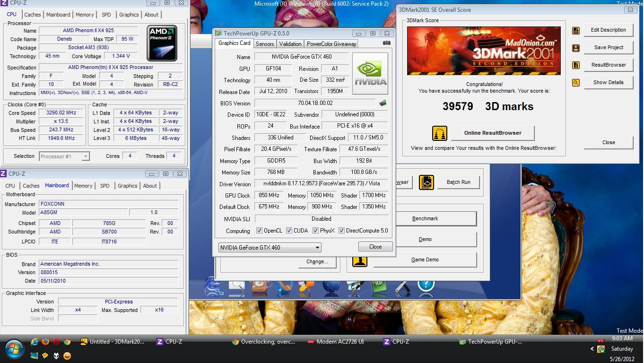644x363 pixels.
Task: Select the Graphics Card tab in GPU-Z
Action: [x=234, y=43]
